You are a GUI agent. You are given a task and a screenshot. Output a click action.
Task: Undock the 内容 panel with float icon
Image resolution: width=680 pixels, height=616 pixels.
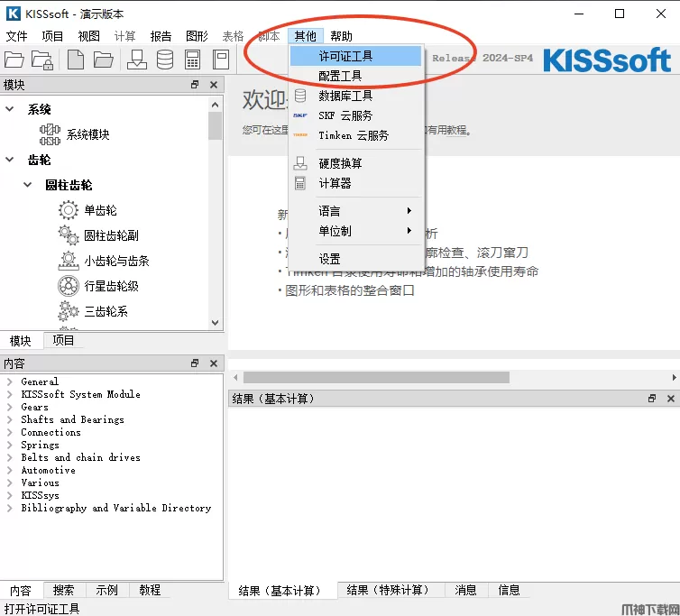pos(195,363)
